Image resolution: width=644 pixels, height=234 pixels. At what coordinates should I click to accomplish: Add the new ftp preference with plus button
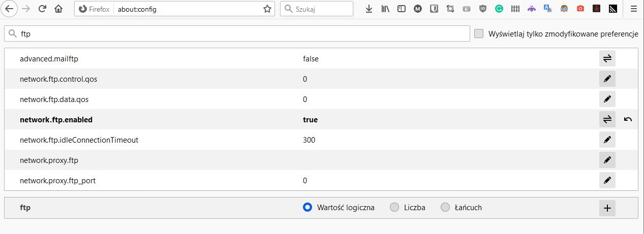(x=607, y=208)
